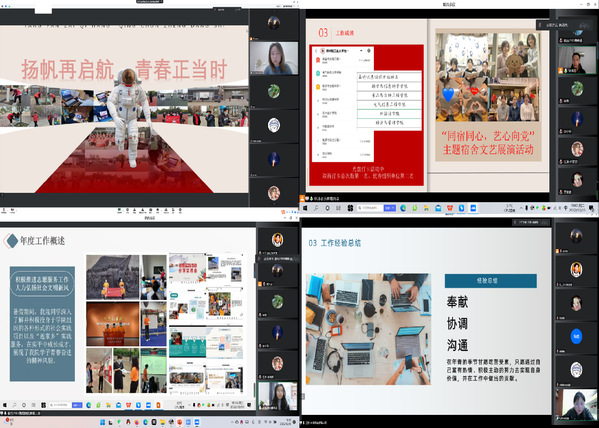Image resolution: width=599 pixels, height=428 pixels.
Task: Click the search box in the taskbar beneath 工作成绩 slide
Action: point(371,208)
